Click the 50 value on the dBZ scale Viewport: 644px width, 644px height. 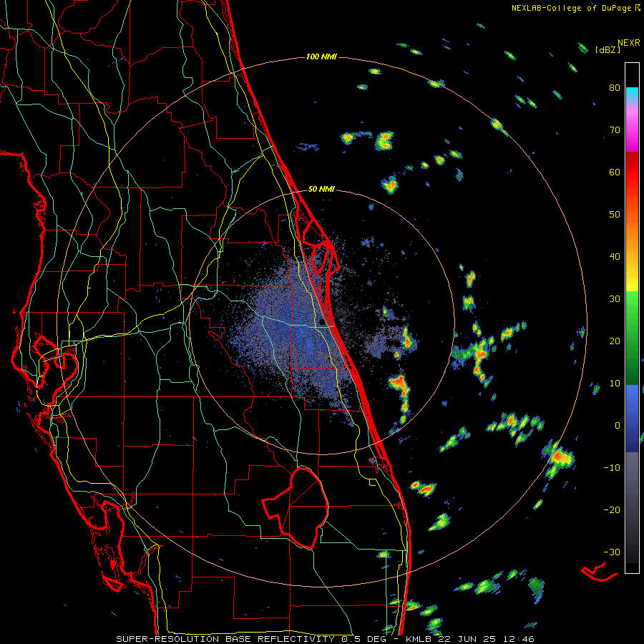tap(615, 215)
